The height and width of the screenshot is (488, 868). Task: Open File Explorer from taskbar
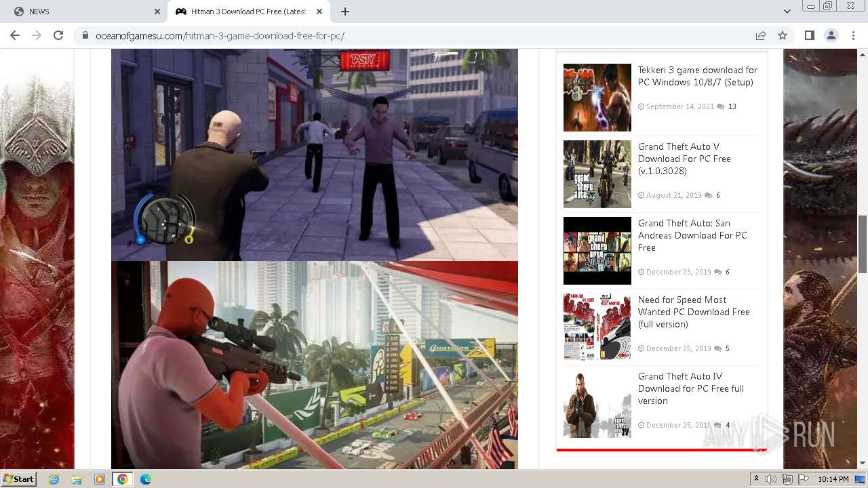(x=77, y=479)
